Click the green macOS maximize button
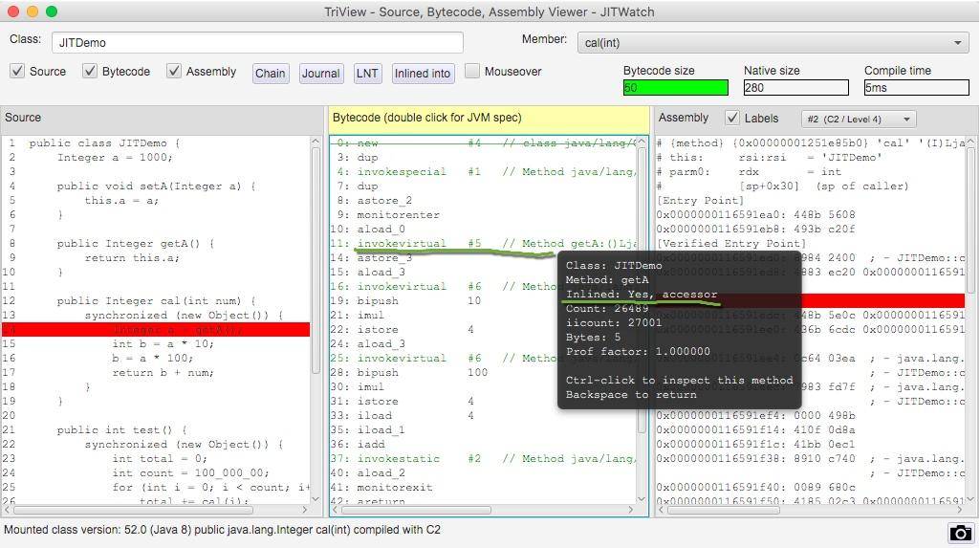 tap(52, 11)
